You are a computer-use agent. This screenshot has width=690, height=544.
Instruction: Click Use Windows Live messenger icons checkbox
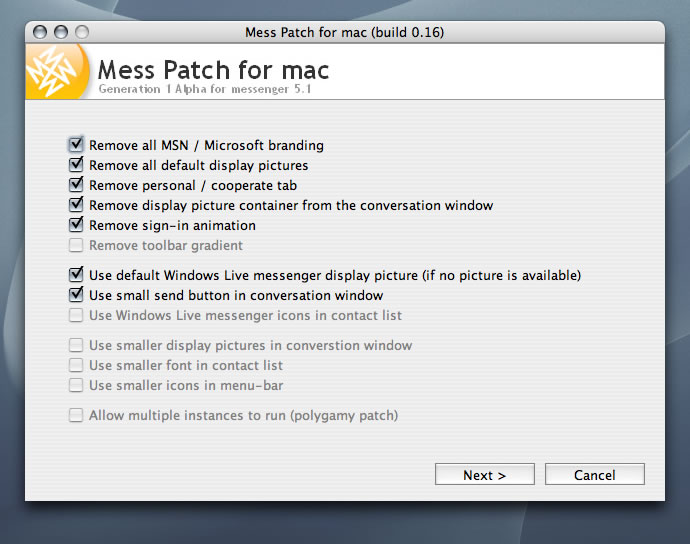click(x=76, y=315)
